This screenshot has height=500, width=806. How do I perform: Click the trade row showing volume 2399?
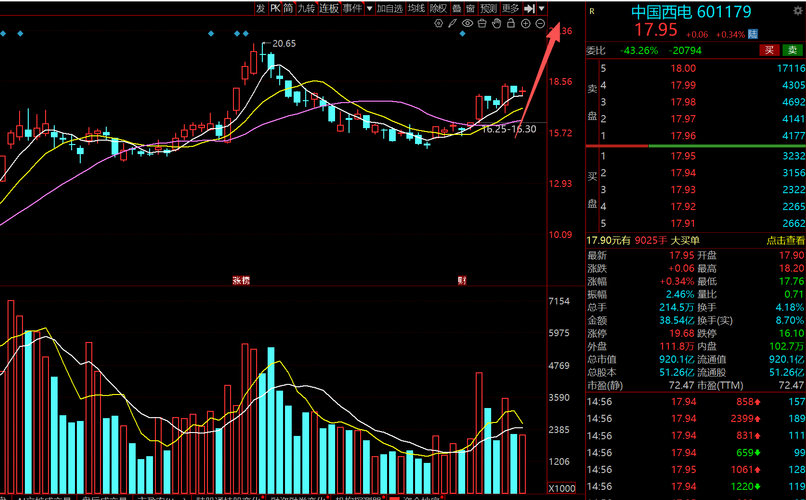[696, 419]
